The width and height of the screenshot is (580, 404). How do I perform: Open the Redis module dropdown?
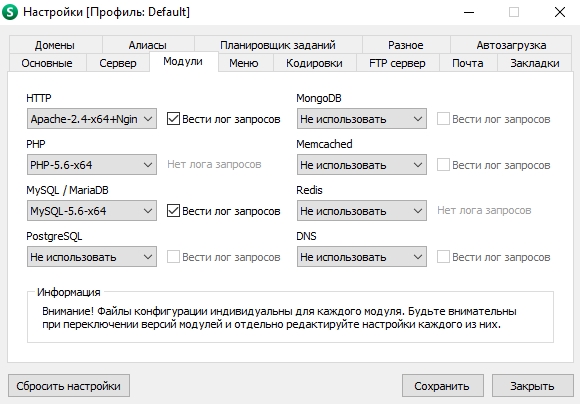(x=362, y=211)
